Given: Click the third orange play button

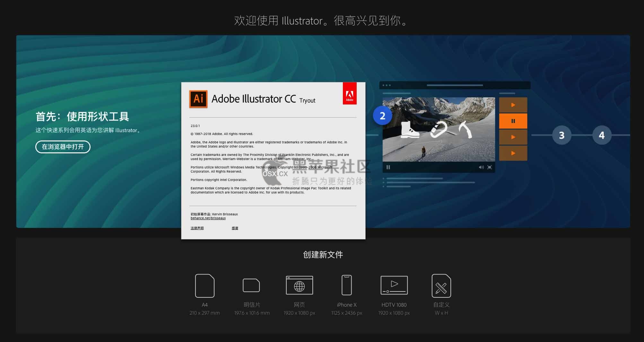Looking at the screenshot, I should pyautogui.click(x=513, y=137).
